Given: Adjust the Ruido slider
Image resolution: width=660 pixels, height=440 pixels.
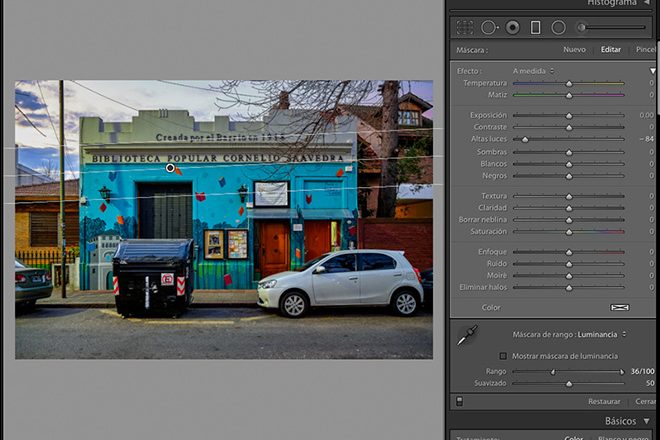Looking at the screenshot, I should 569,264.
